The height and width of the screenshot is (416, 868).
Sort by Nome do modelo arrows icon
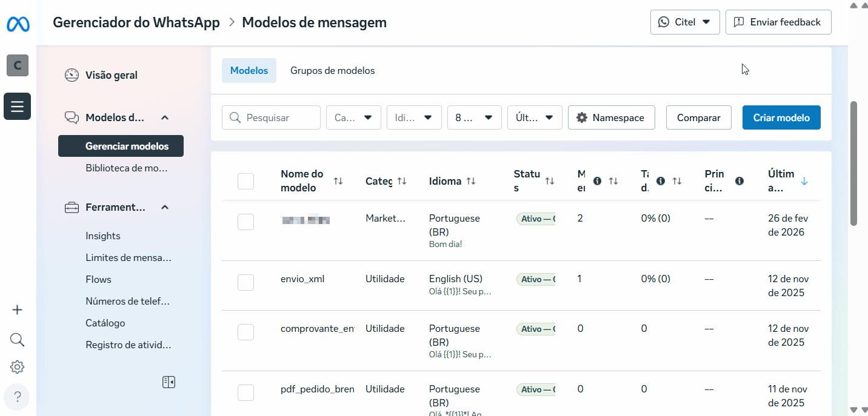pyautogui.click(x=338, y=181)
